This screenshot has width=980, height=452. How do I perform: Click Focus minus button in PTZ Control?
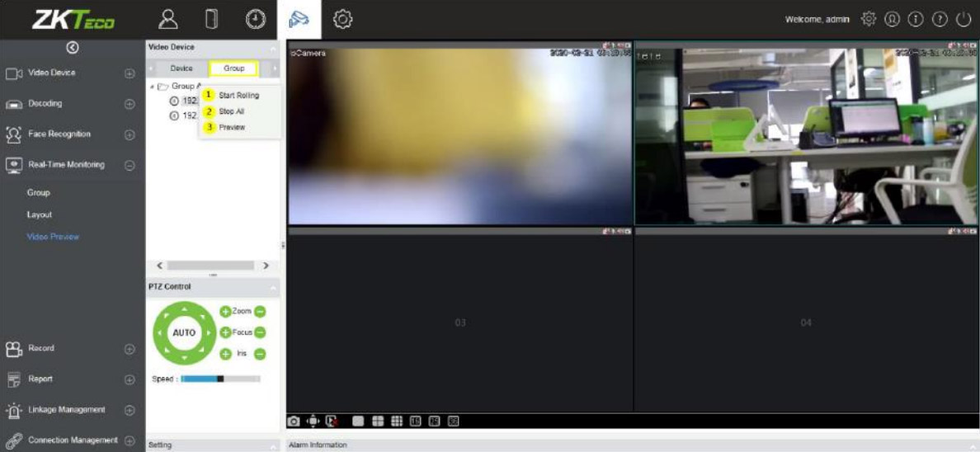pos(260,332)
